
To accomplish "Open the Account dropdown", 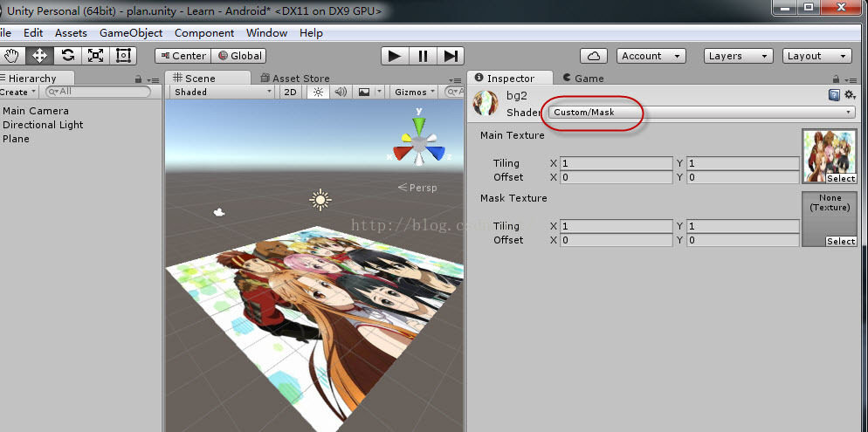I will coord(651,56).
